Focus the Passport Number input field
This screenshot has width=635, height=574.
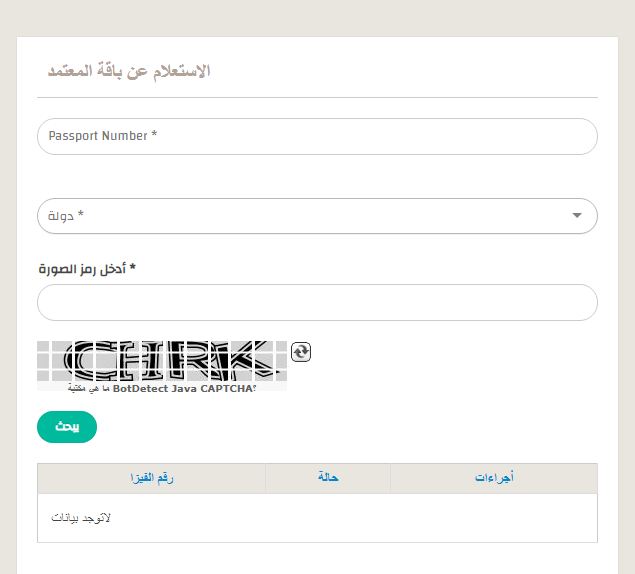316,136
